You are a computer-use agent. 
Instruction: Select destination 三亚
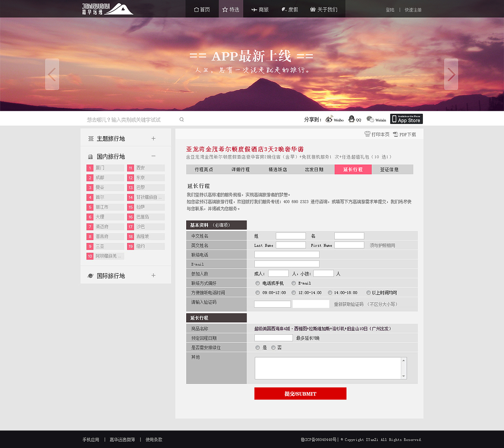tap(105, 246)
